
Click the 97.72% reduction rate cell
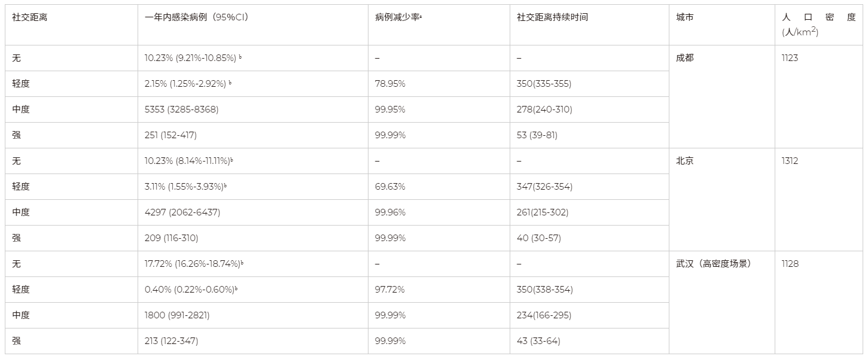click(390, 290)
